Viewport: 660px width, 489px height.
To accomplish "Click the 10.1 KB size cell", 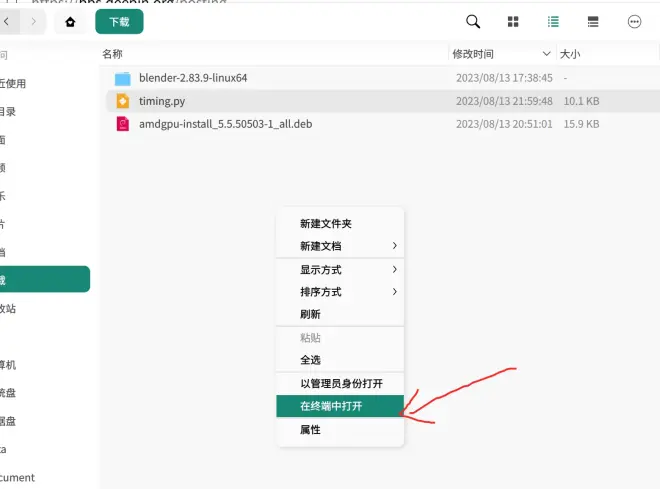I will point(581,101).
